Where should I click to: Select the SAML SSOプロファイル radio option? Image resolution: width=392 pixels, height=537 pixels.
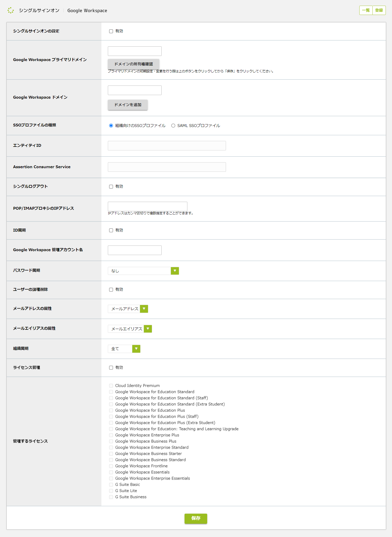(173, 126)
